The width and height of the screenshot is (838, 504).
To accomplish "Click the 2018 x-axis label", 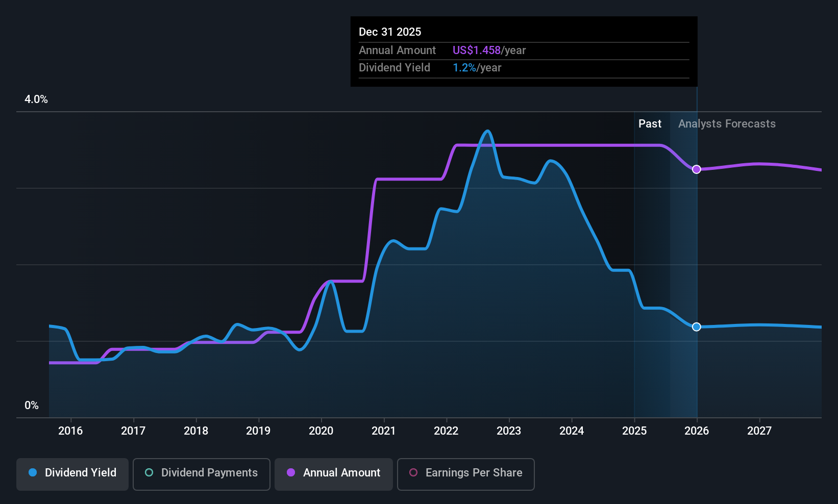I will (196, 431).
